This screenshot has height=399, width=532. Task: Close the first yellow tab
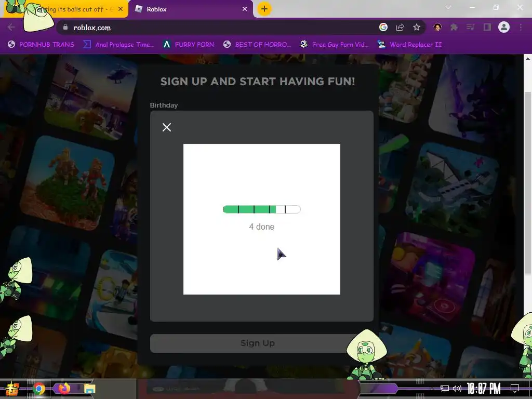121,9
